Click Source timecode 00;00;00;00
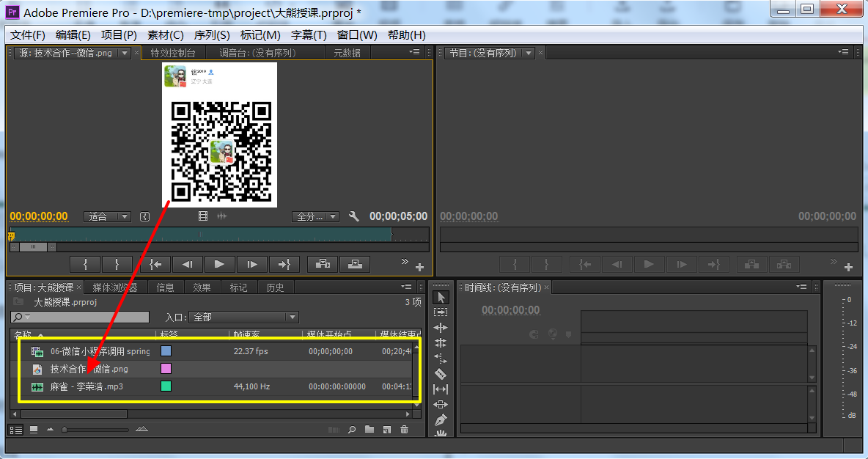The height and width of the screenshot is (459, 868). pos(39,216)
